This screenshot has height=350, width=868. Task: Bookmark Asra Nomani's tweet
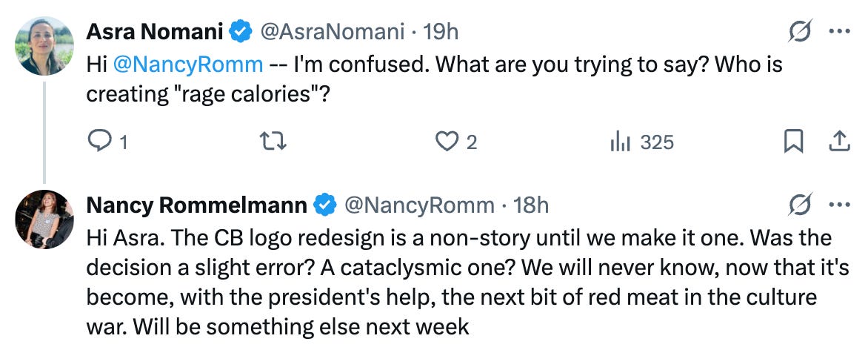(x=793, y=142)
